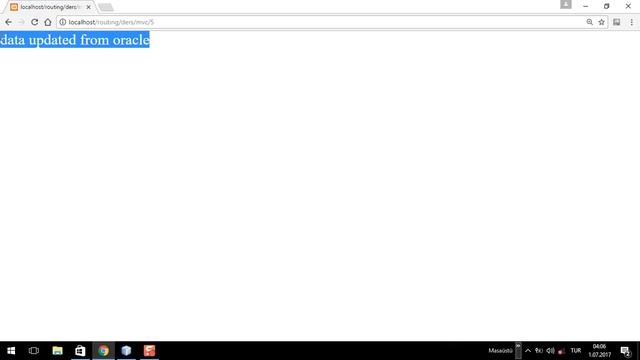640x360 pixels.
Task: Open a new browser tab
Action: click(x=106, y=7)
